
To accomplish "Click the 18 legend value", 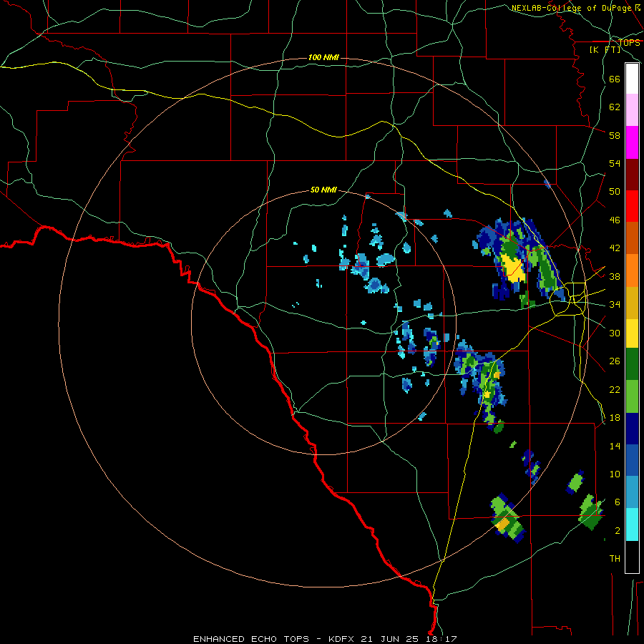I will click(615, 418).
